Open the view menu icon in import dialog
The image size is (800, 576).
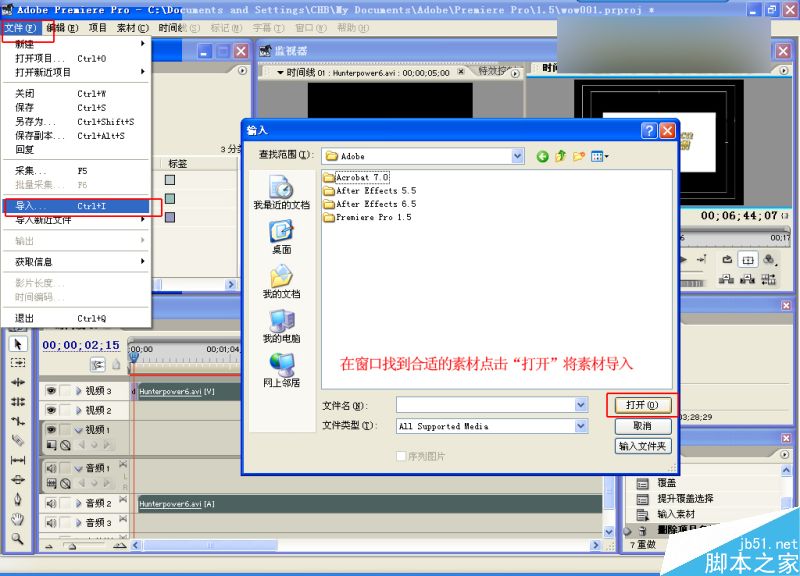pos(599,157)
